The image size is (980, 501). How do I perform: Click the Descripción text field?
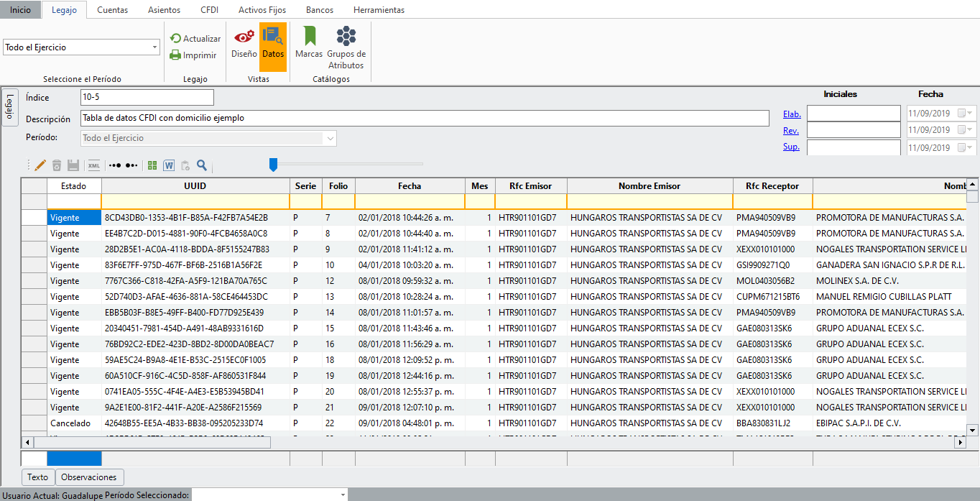(424, 118)
